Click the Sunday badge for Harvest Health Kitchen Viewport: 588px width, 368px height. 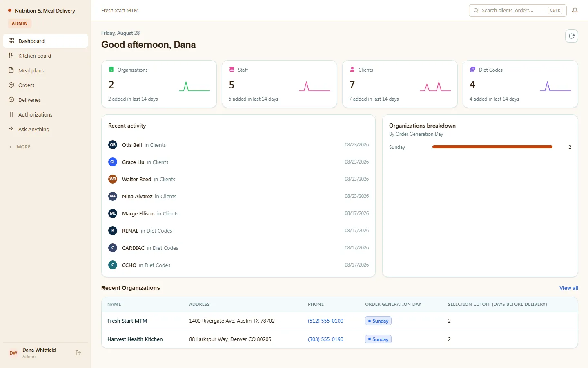click(378, 339)
